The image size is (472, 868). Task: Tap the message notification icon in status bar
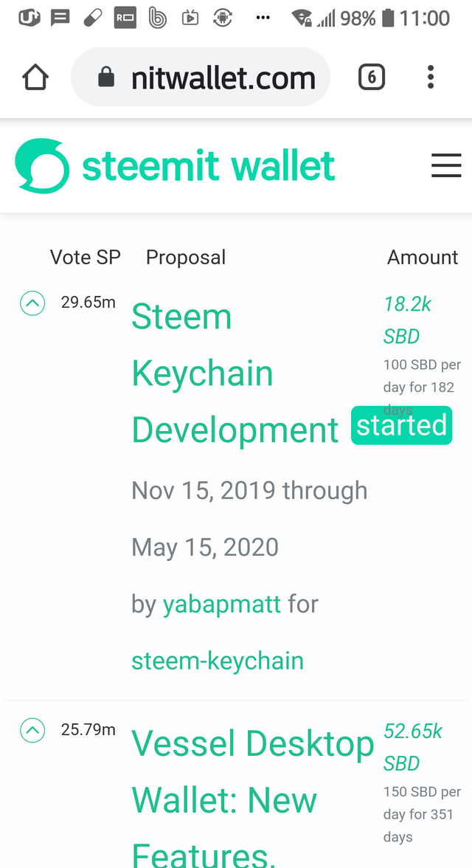click(60, 18)
